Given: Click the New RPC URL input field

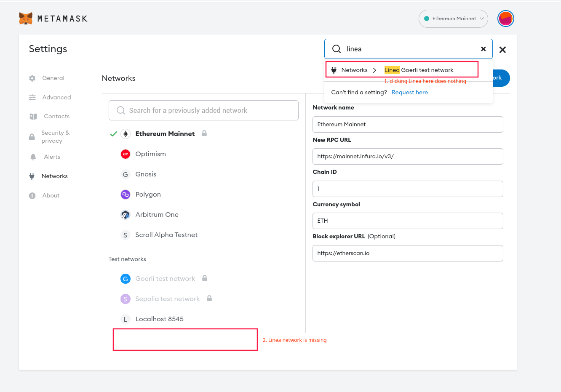Looking at the screenshot, I should 408,156.
